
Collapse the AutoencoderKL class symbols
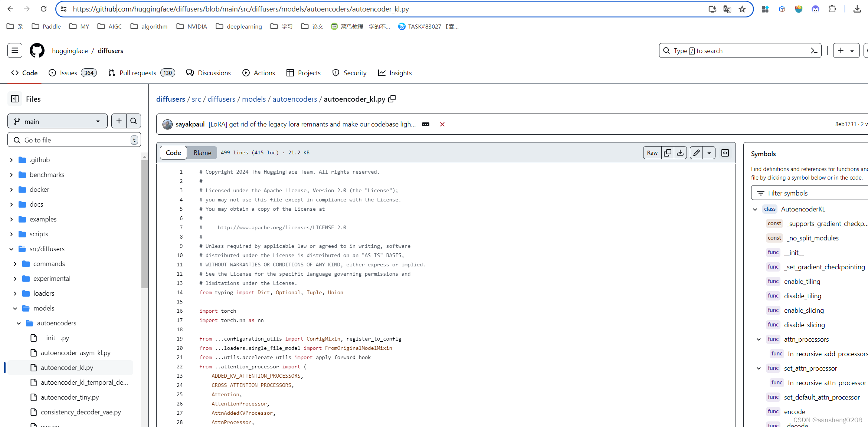tap(755, 209)
